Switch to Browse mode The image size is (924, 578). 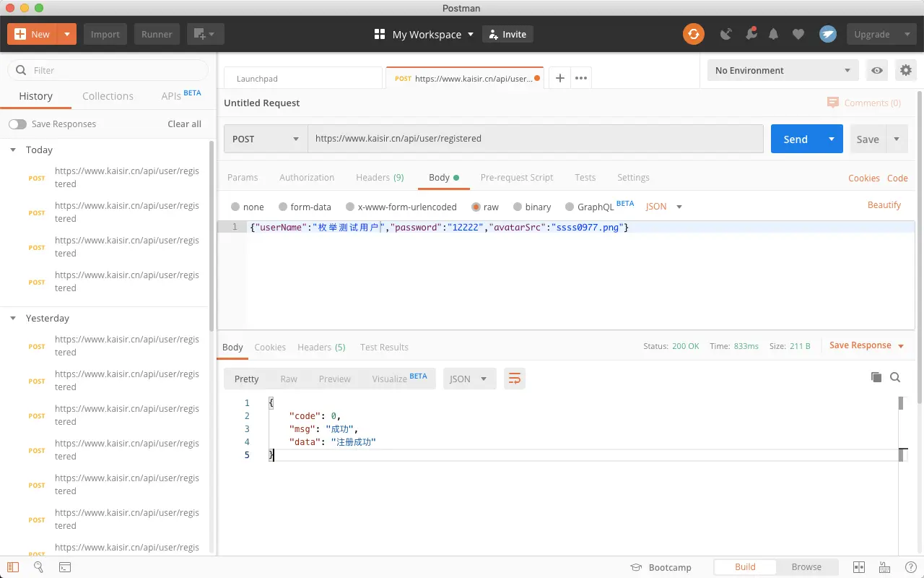tap(806, 567)
